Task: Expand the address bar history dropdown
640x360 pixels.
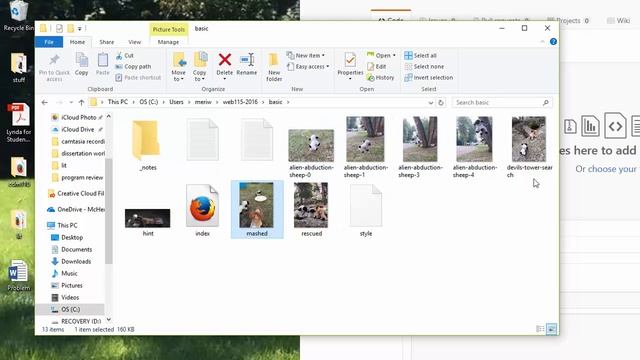Action: point(431,103)
